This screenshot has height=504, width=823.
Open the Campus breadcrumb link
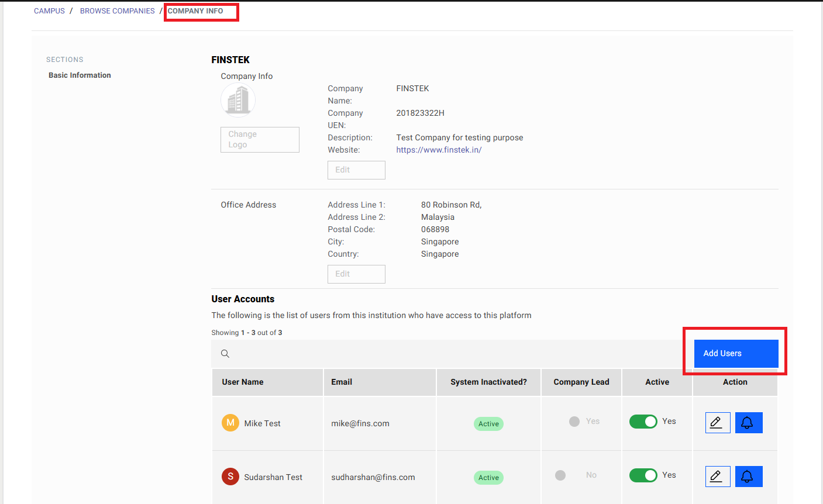pos(49,11)
